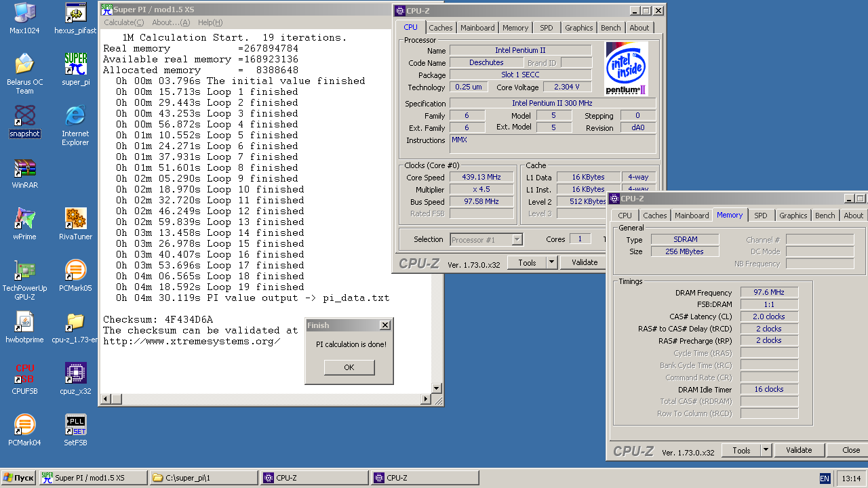This screenshot has width=868, height=488.
Task: Open the Calculate menu in Super PI
Action: (x=123, y=22)
